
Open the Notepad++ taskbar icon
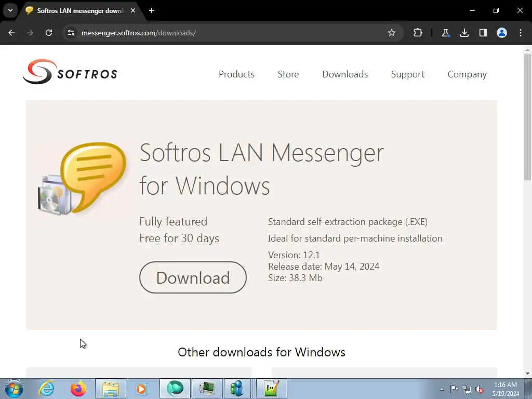[271, 389]
